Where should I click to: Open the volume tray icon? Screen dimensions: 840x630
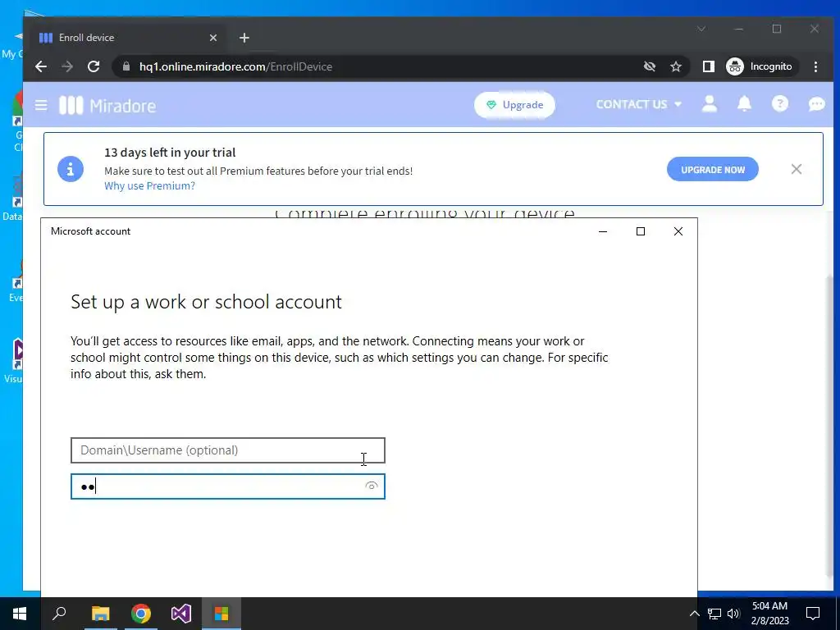[x=733, y=614]
